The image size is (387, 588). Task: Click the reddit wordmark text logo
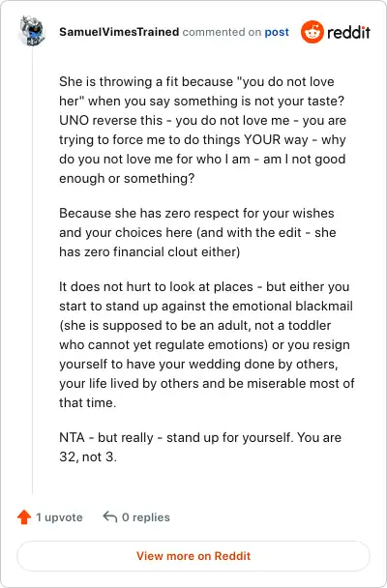348,32
